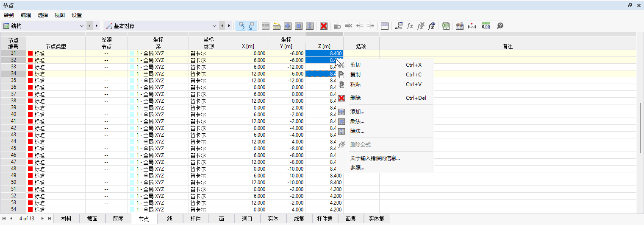
Task: Click the divide toolbar icon
Action: point(310,26)
